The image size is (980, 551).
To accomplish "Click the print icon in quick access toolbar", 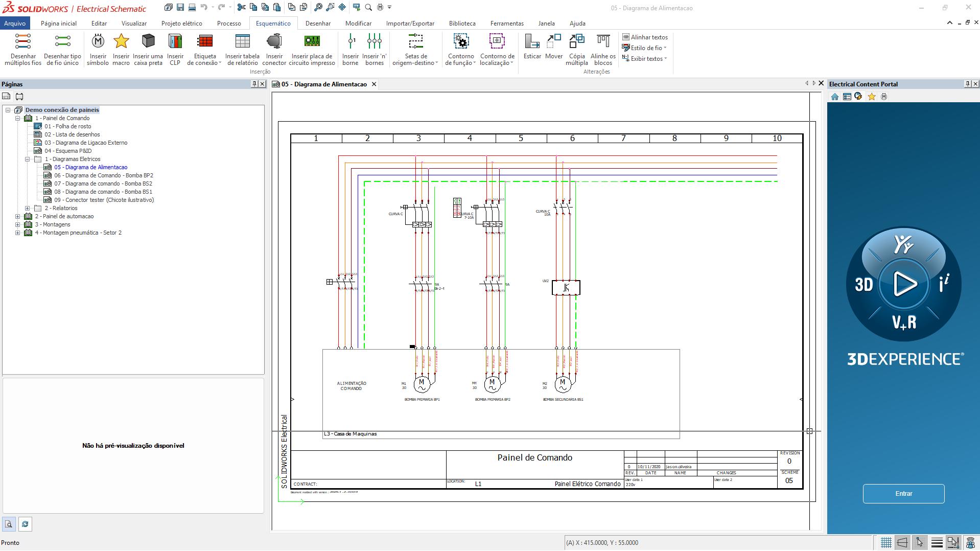I will [x=192, y=7].
